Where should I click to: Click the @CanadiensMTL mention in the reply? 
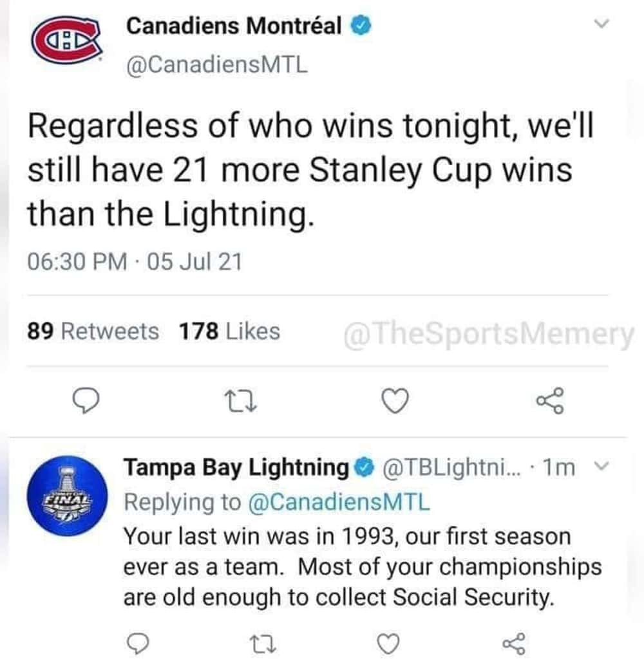tap(339, 502)
